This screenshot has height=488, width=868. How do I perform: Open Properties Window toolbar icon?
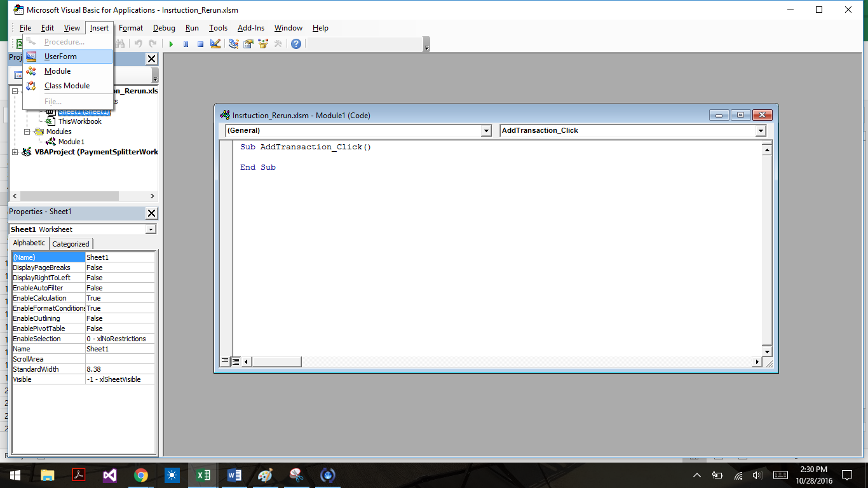[248, 44]
